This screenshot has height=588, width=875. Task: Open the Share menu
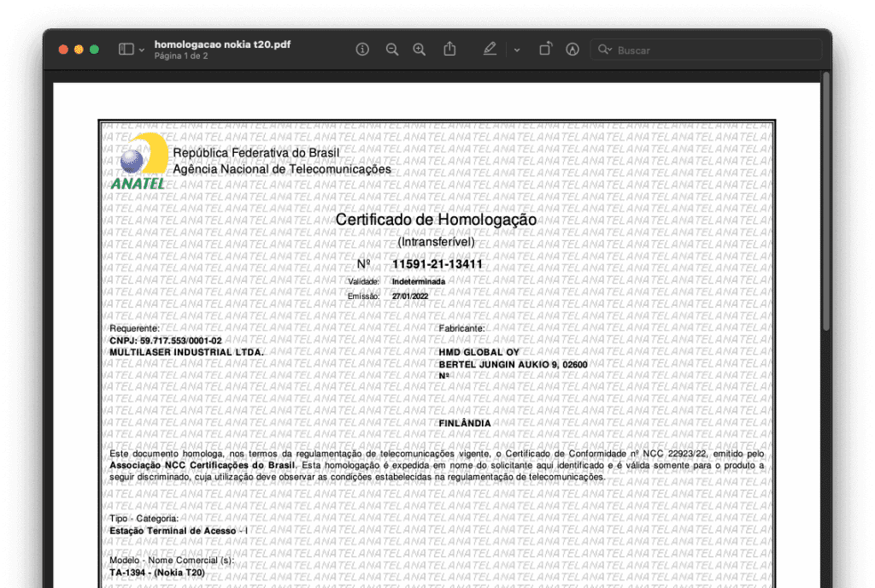449,49
